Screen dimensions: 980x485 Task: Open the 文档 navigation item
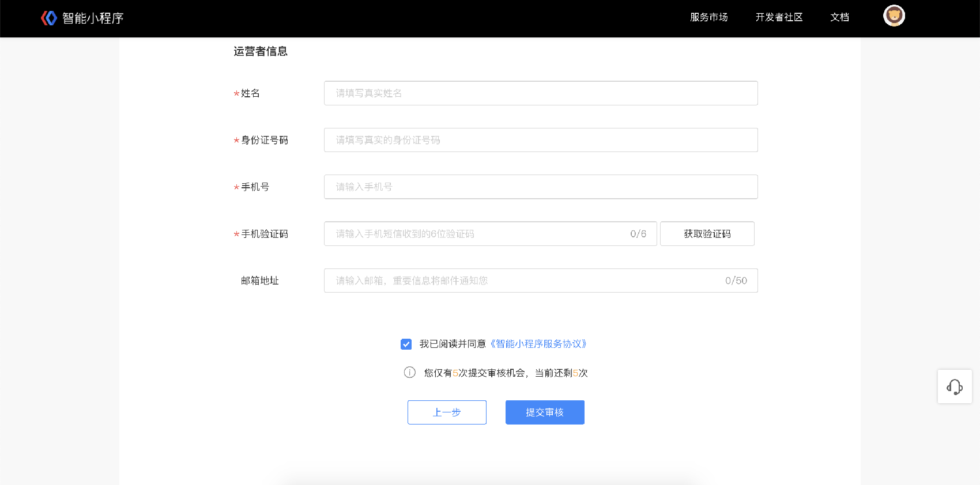pos(839,17)
